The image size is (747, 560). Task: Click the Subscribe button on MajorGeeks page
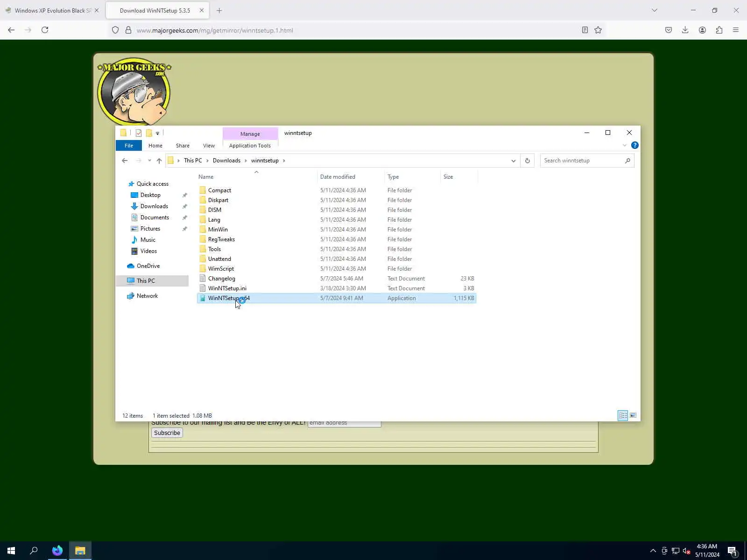(167, 433)
